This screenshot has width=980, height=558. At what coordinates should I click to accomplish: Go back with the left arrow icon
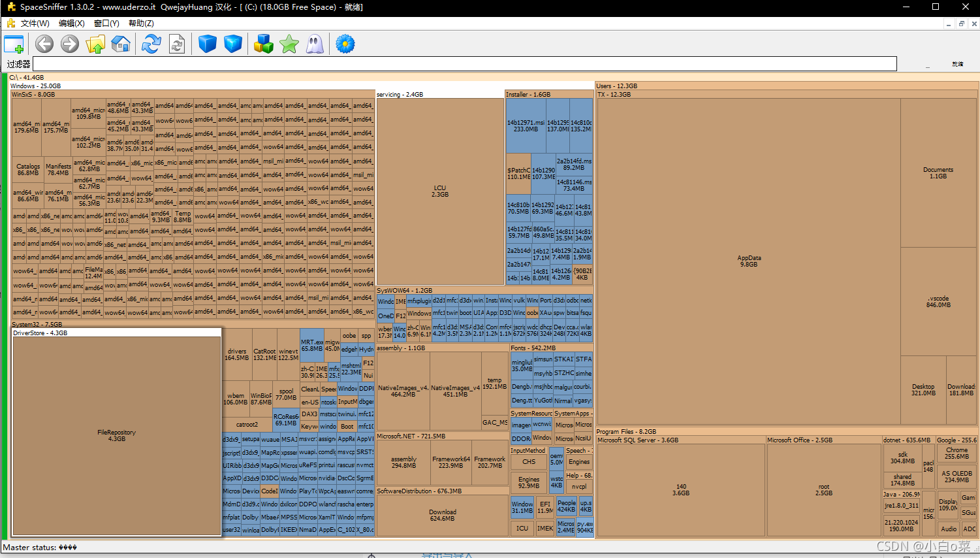click(44, 44)
